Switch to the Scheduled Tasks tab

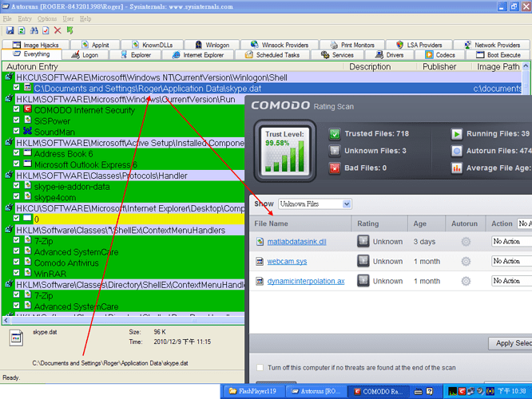pos(272,55)
